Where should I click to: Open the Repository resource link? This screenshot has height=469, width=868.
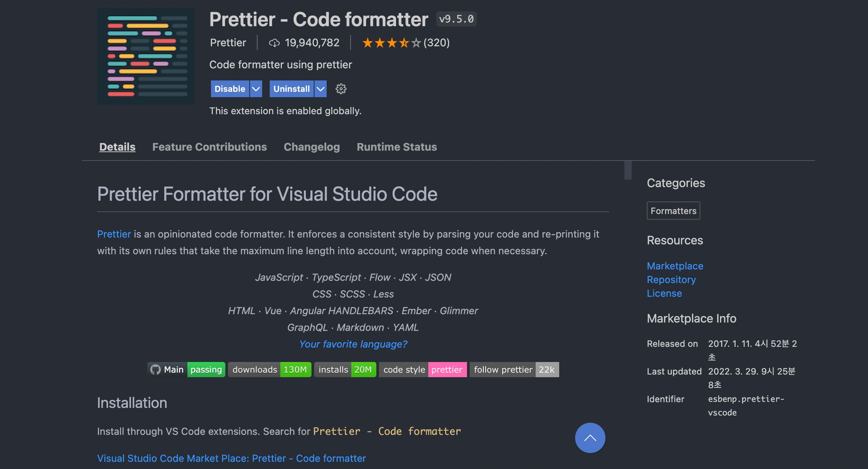tap(671, 280)
